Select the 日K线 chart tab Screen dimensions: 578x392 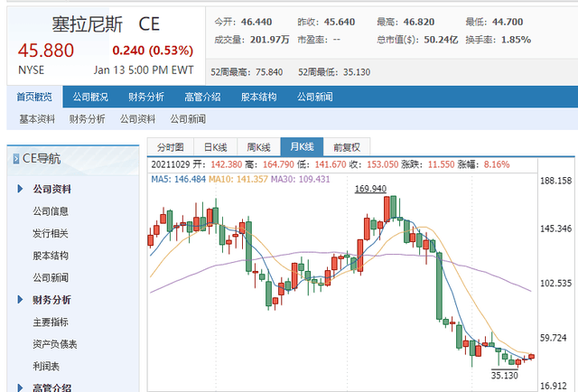point(214,147)
